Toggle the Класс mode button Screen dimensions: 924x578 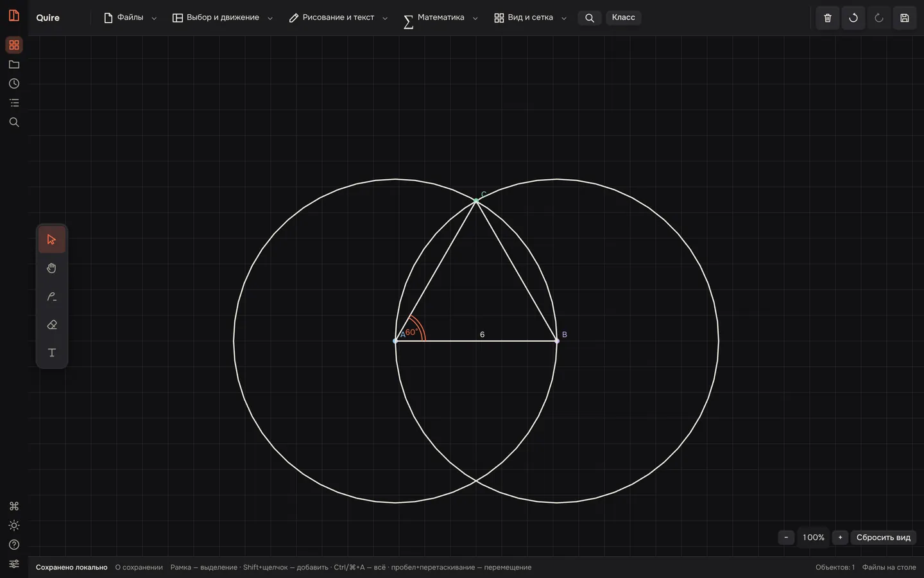pos(624,17)
